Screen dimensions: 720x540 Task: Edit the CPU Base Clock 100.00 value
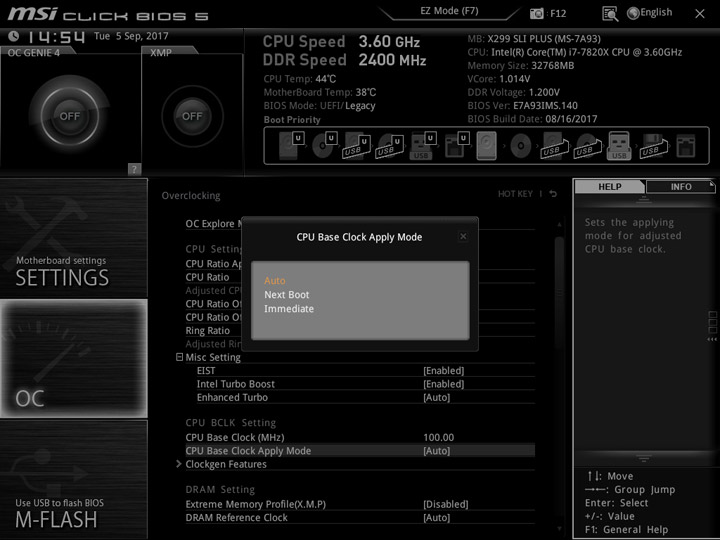tap(439, 438)
